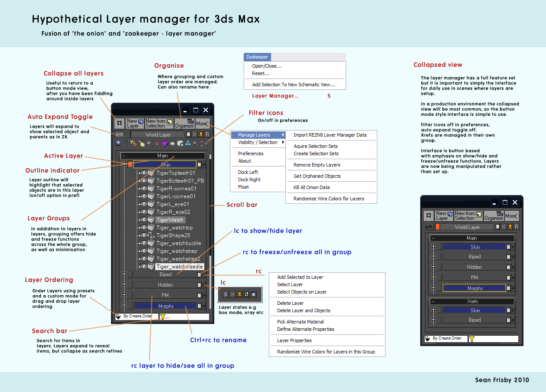
Task: Choose Add Selection To New Schematic View
Action: pyautogui.click(x=294, y=85)
